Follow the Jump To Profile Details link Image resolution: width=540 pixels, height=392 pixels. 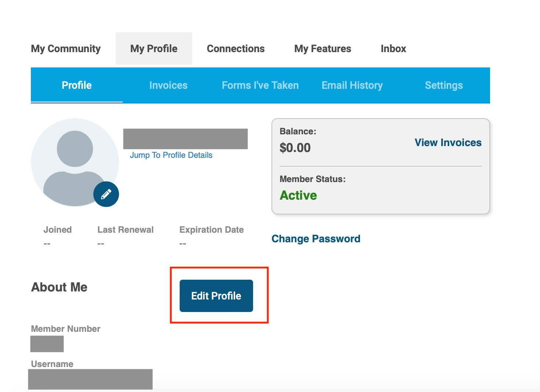171,155
